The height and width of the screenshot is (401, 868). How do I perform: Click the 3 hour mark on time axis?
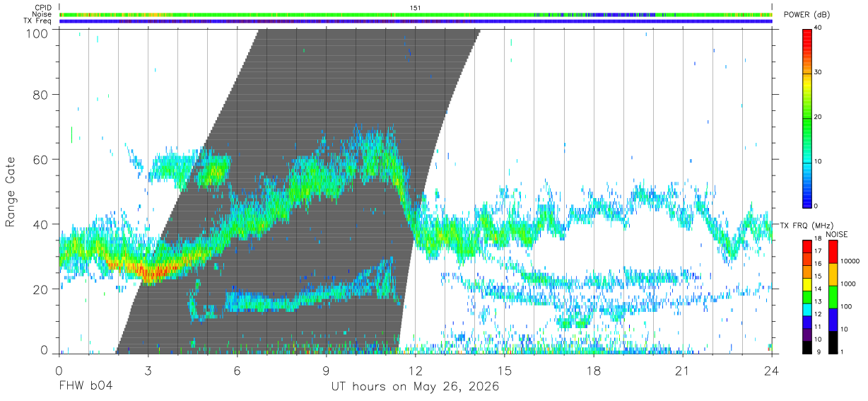pyautogui.click(x=148, y=370)
